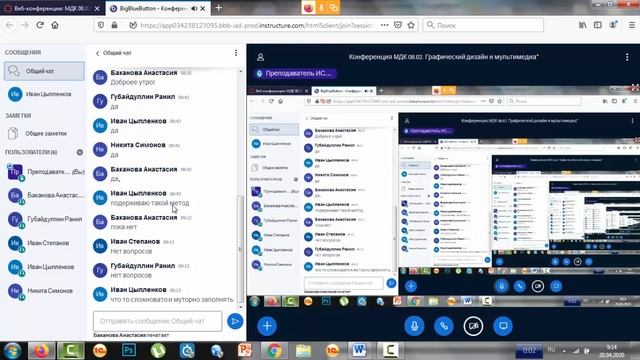Open the Firefox hamburger menu
Screen dimensions: 640x360
(x=631, y=25)
